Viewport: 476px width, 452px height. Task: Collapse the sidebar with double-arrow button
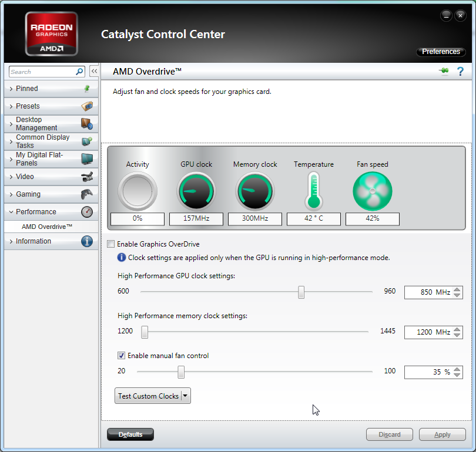[x=94, y=72]
